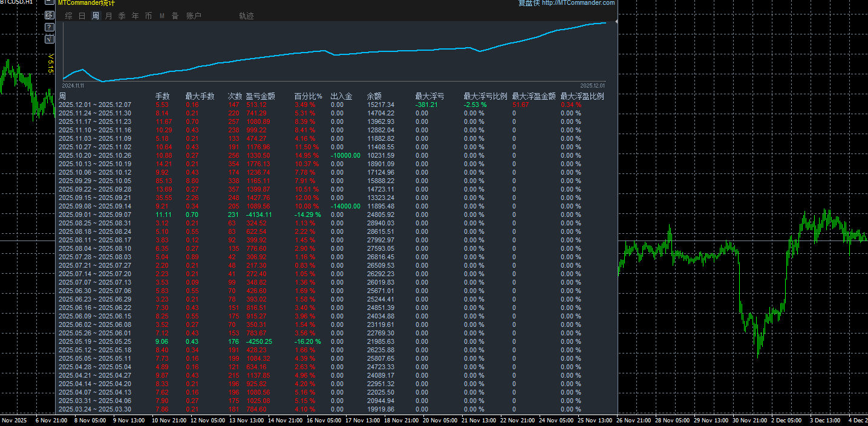
Task: Switch to the 账户 account tab
Action: tap(194, 16)
